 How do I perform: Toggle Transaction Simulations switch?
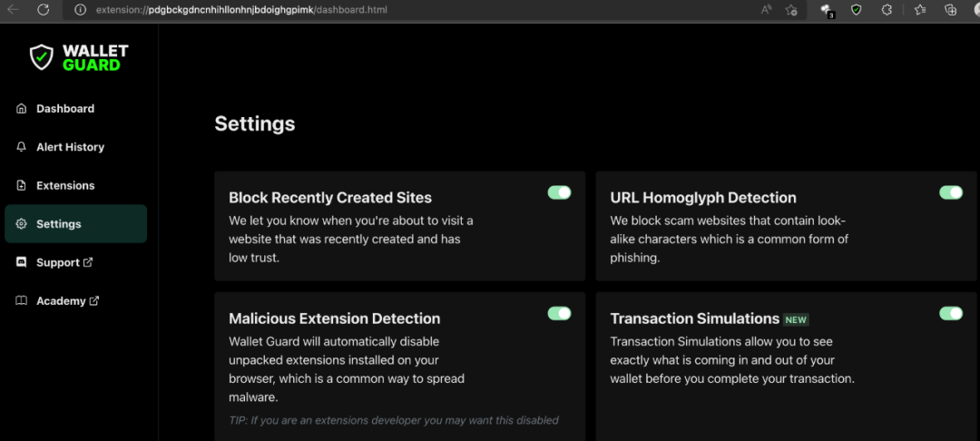tap(951, 313)
